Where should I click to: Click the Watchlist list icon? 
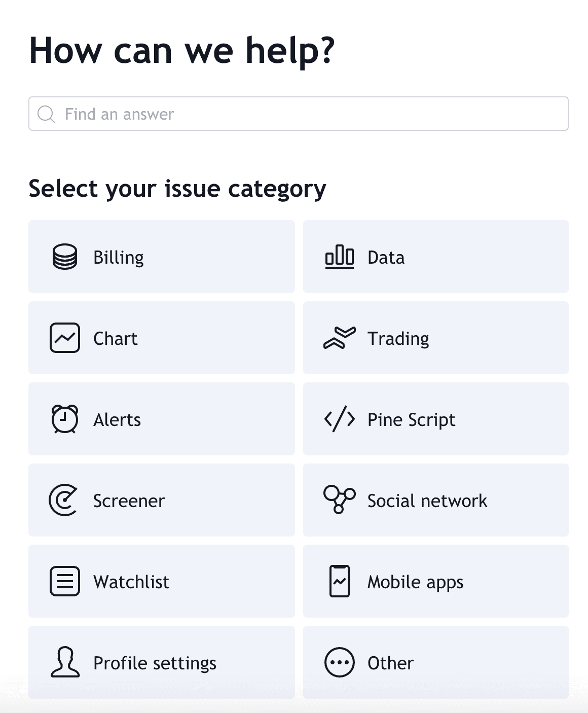tap(65, 581)
